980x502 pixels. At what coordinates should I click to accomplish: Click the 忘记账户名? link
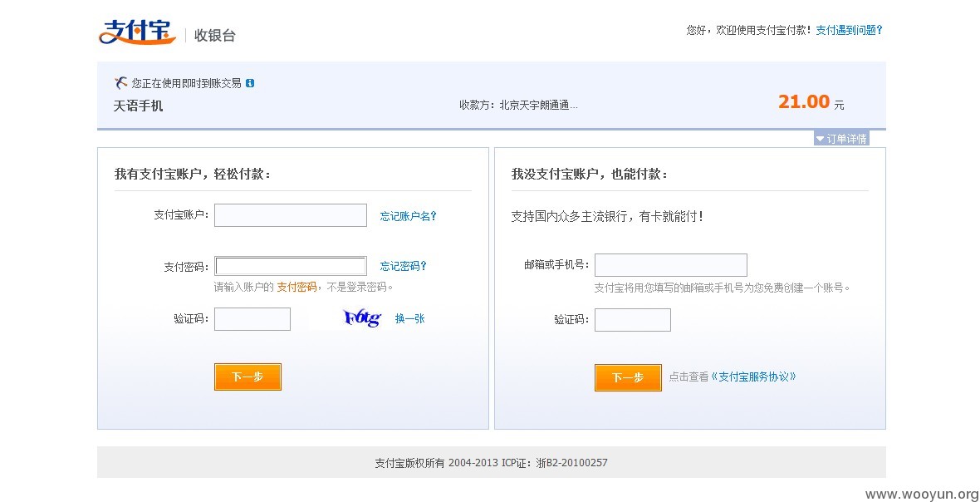click(408, 216)
